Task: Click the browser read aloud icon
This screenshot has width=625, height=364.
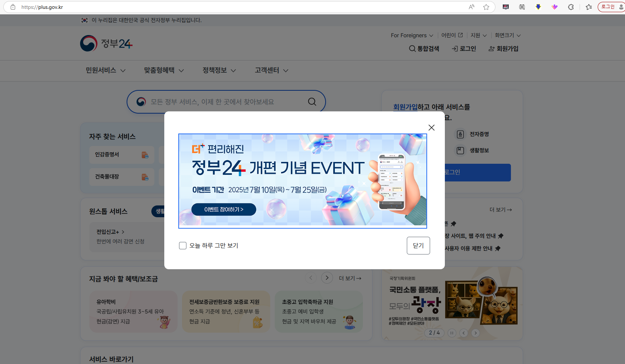Action: (x=471, y=7)
